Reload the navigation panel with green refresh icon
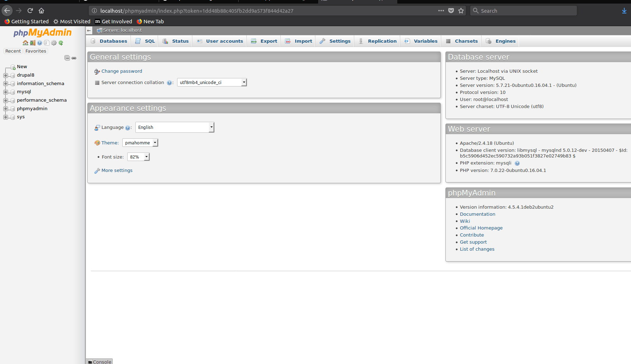The height and width of the screenshot is (364, 631). [61, 43]
